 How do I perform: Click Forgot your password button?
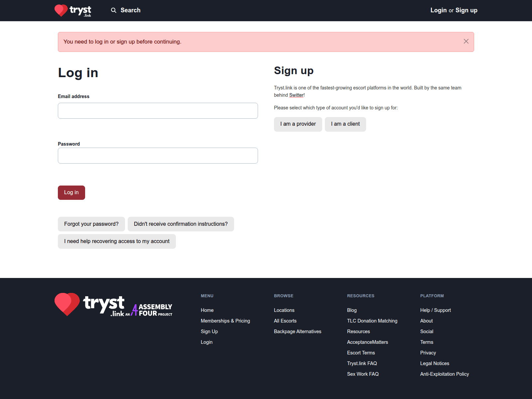[x=91, y=224]
